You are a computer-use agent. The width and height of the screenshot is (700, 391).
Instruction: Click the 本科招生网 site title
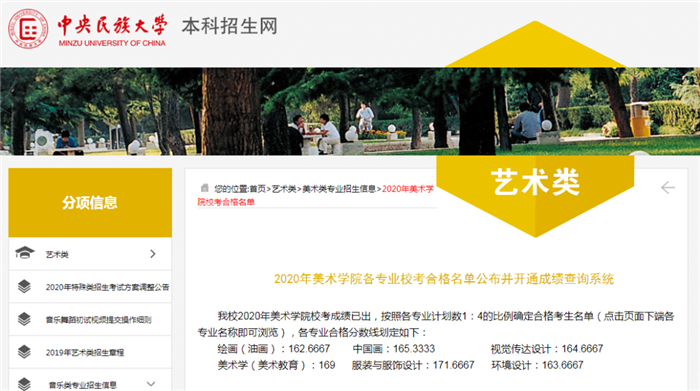[229, 26]
